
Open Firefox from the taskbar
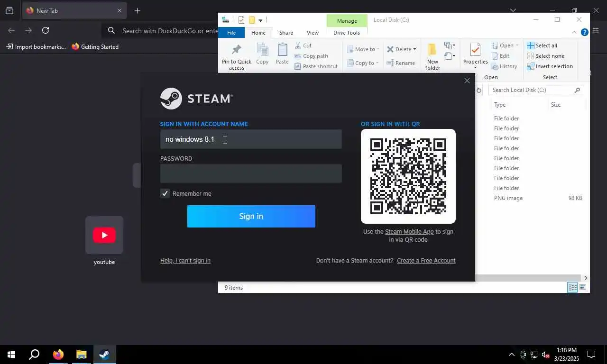[58, 355]
